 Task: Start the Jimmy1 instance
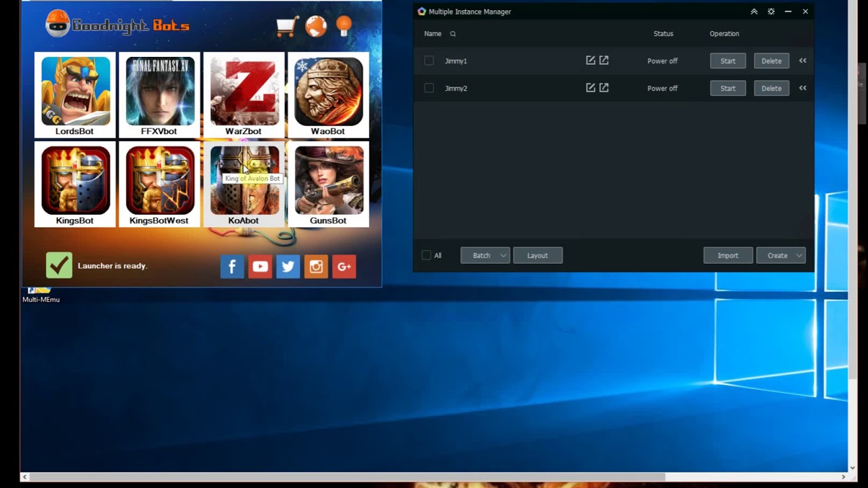point(728,61)
